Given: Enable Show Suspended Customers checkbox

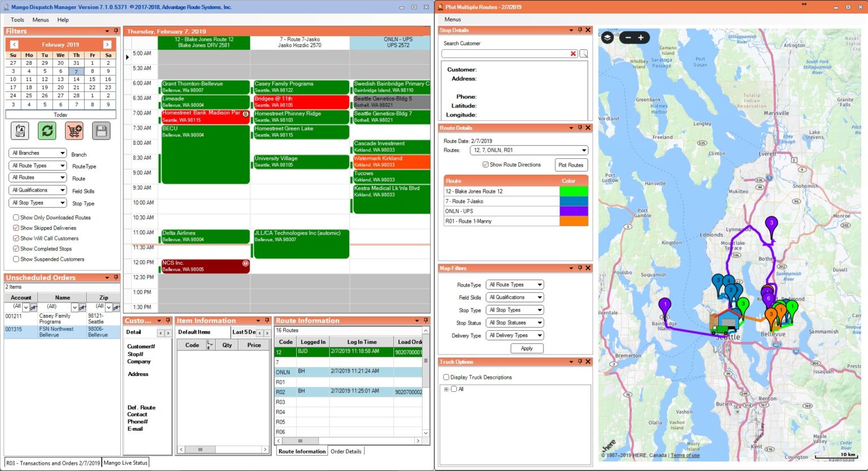Looking at the screenshot, I should (16, 260).
